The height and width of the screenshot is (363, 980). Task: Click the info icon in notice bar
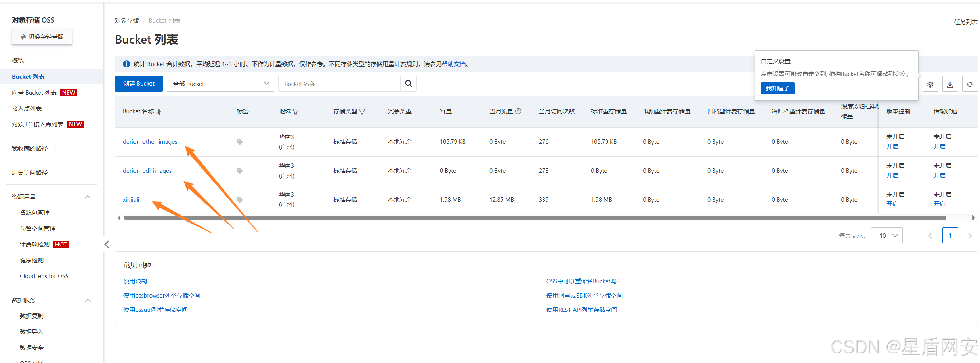tap(126, 64)
